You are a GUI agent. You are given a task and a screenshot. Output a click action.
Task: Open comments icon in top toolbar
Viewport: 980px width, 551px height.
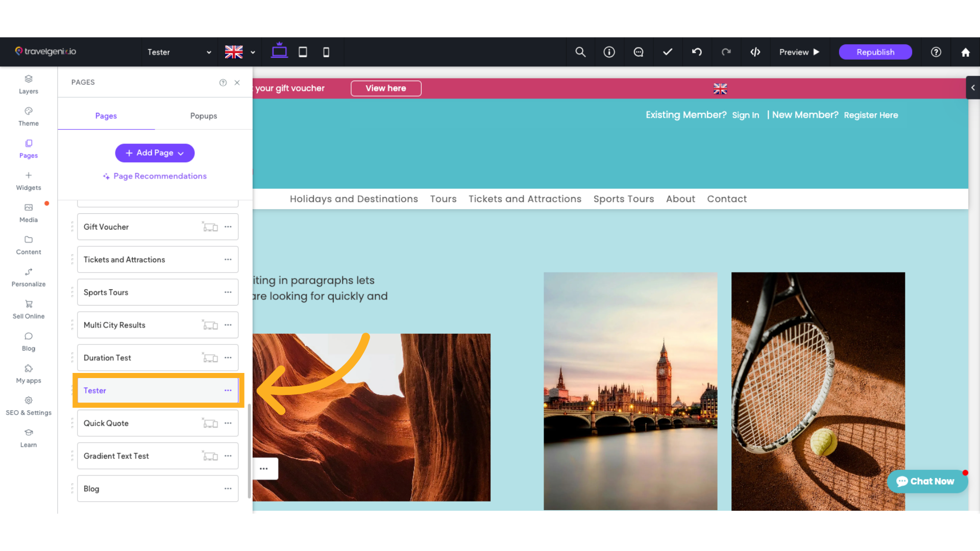pyautogui.click(x=639, y=52)
